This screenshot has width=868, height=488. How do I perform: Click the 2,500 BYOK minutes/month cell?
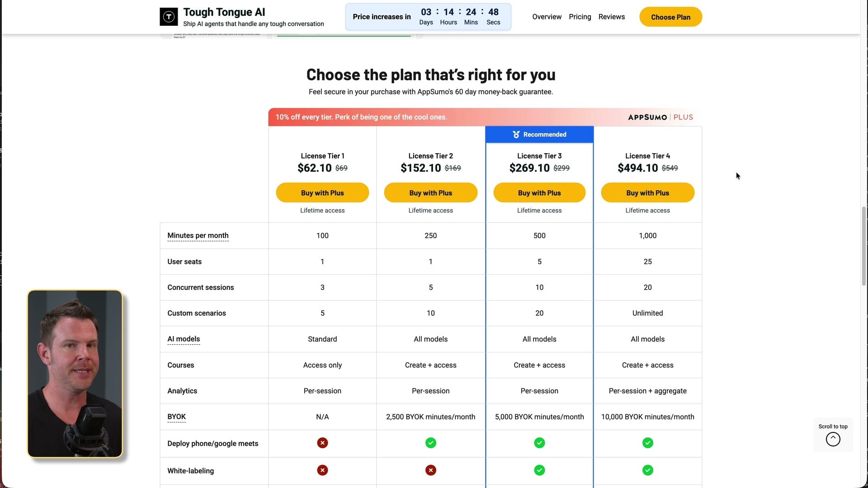pyautogui.click(x=431, y=417)
